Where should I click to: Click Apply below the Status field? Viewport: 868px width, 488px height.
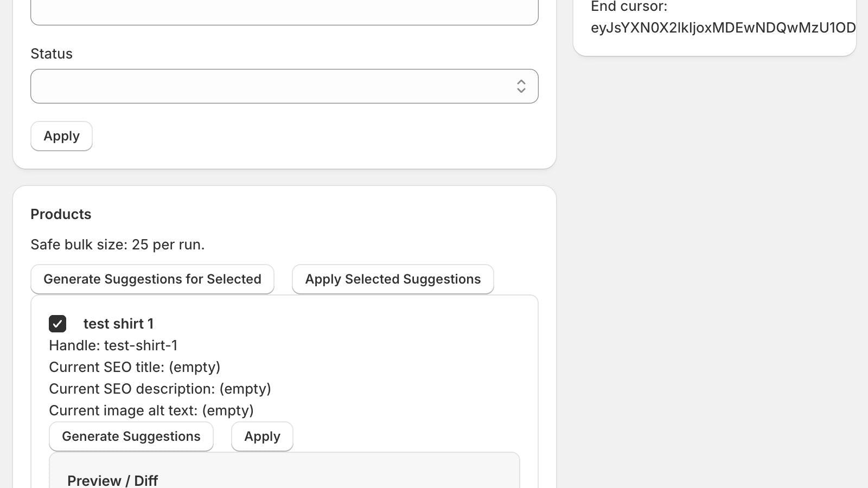point(61,136)
